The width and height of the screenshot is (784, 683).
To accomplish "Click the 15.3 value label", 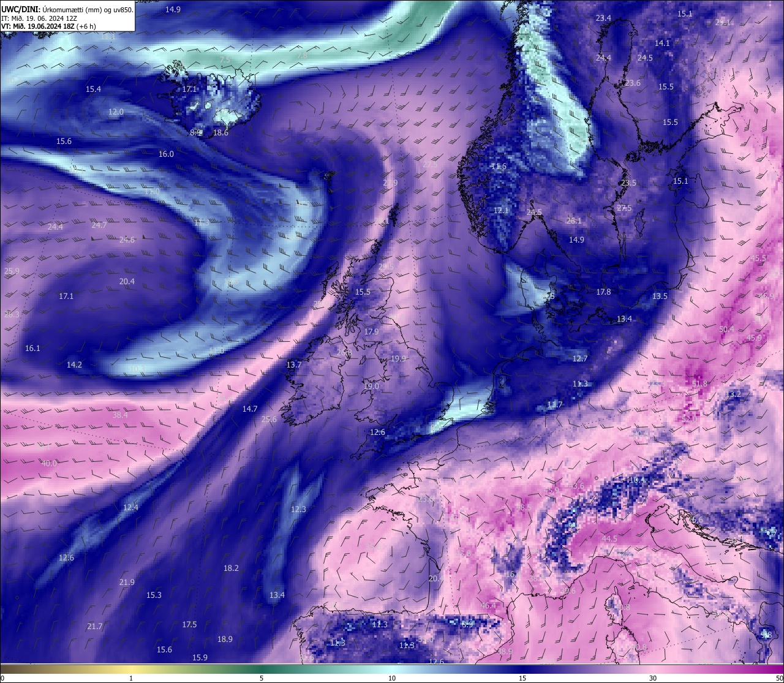I will pyautogui.click(x=154, y=595).
